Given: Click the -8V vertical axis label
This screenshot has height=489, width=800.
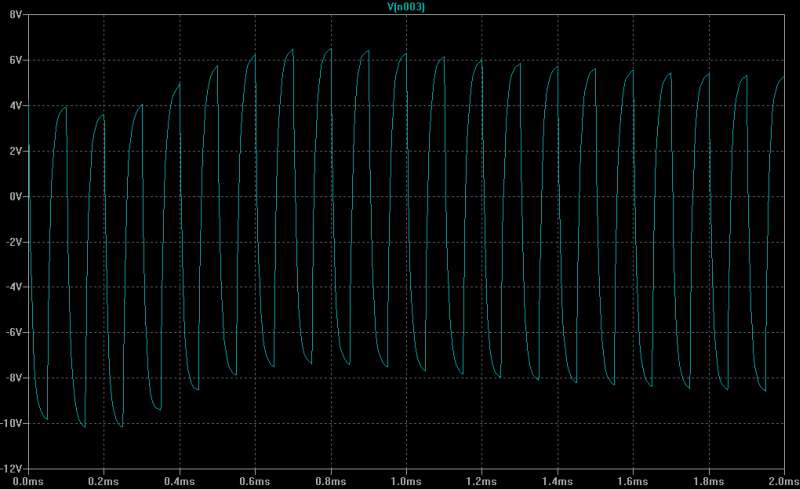Looking at the screenshot, I should tap(14, 378).
